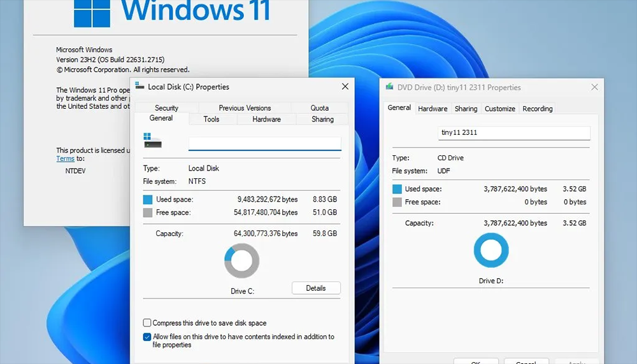
Task: Click the Local Disk type value
Action: click(204, 169)
